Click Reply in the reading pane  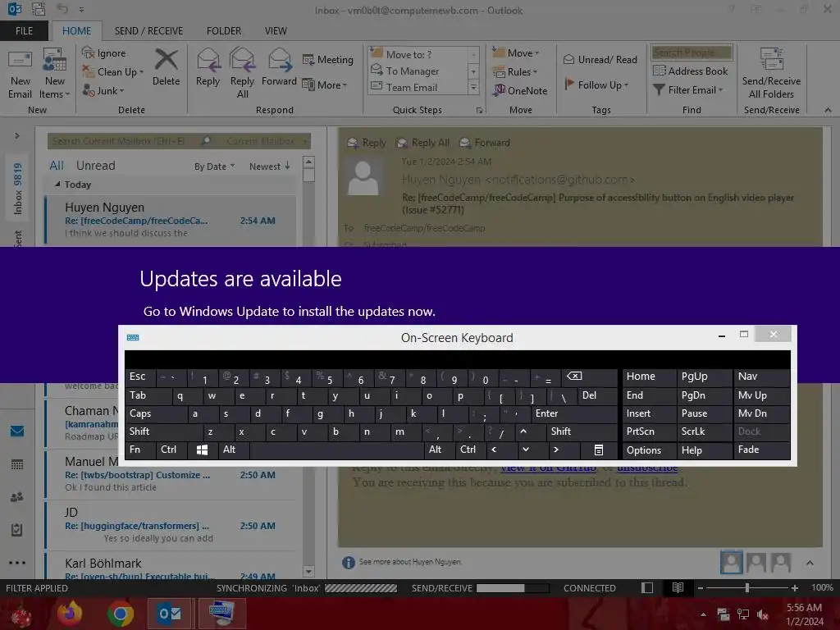pyautogui.click(x=367, y=143)
